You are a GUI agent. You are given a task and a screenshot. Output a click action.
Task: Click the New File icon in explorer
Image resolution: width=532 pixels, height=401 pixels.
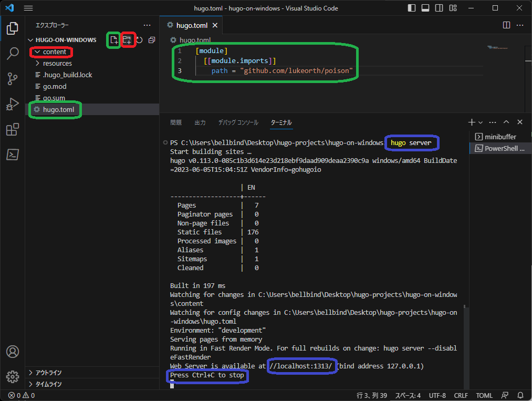coord(113,40)
